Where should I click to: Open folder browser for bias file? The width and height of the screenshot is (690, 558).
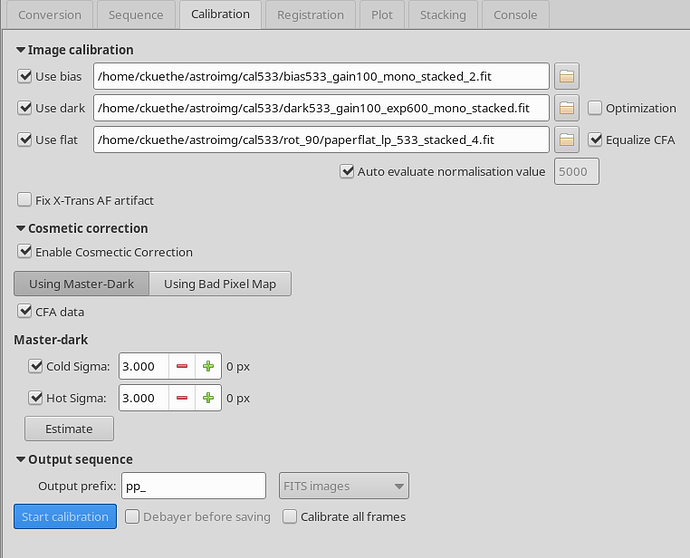(x=566, y=77)
